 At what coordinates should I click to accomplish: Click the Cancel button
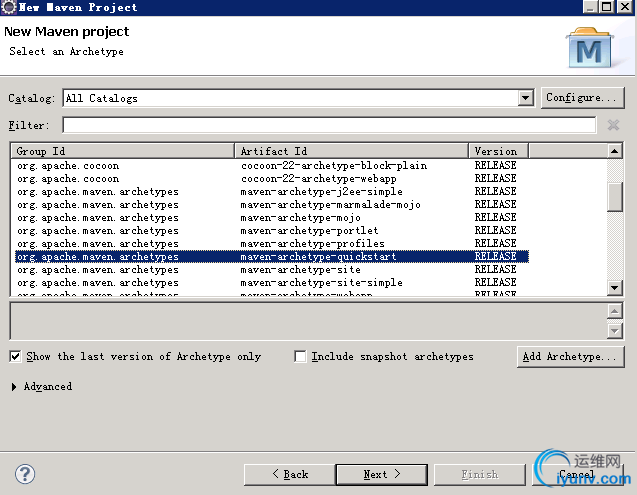click(x=576, y=474)
